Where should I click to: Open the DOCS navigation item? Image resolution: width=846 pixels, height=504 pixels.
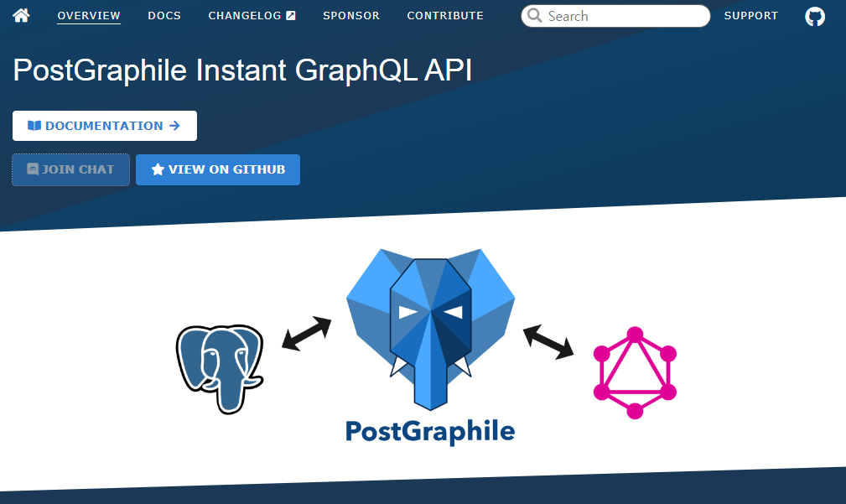164,15
